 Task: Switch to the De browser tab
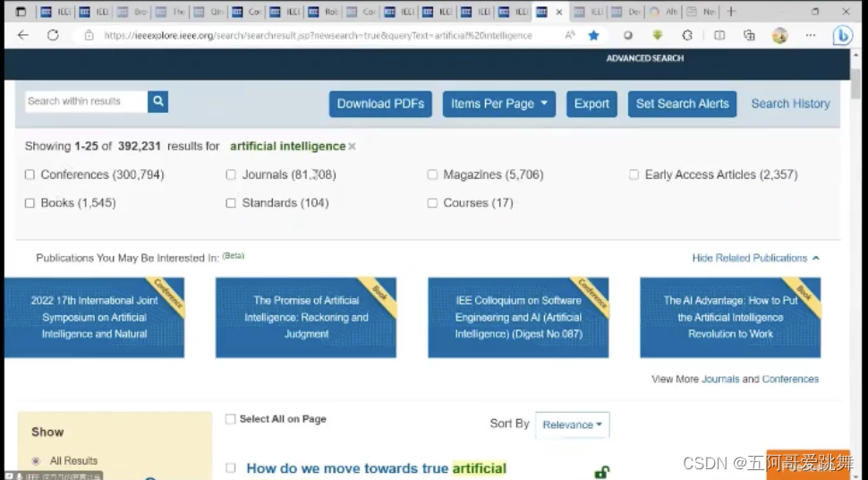coord(625,12)
